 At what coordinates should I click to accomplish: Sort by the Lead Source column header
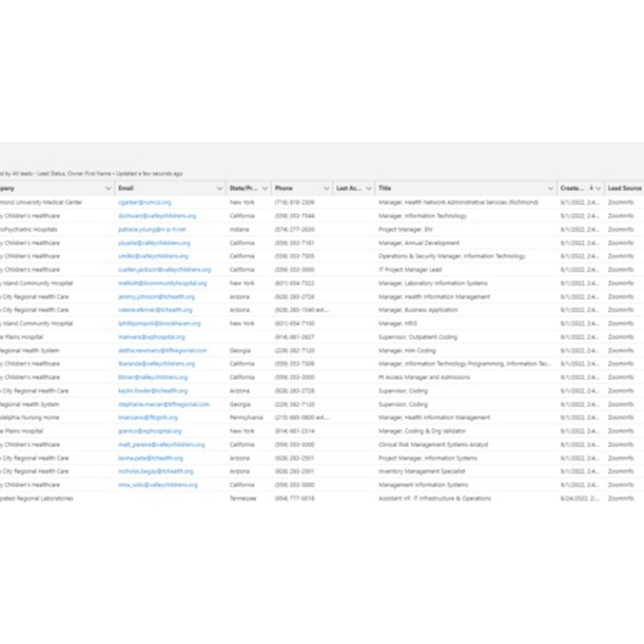pyautogui.click(x=624, y=188)
